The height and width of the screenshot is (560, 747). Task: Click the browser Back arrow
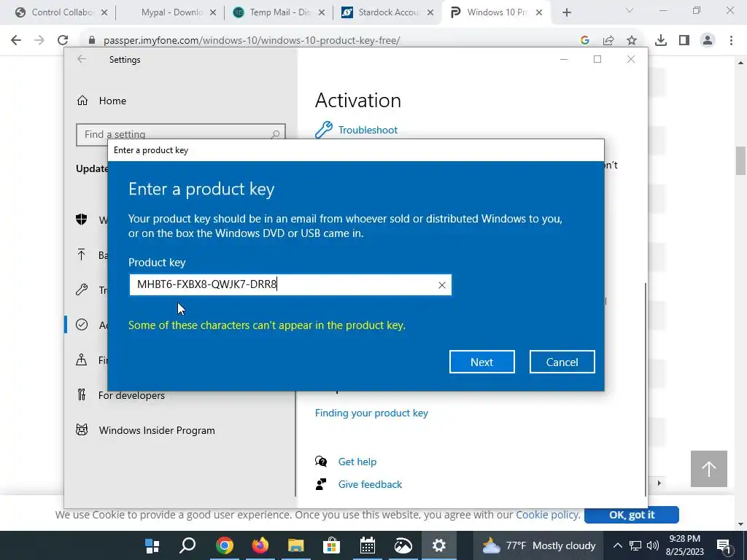[x=16, y=41]
